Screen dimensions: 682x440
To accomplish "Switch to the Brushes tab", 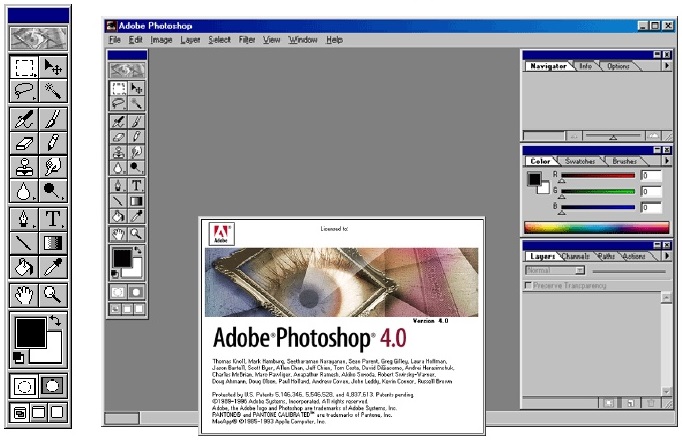I will (625, 161).
